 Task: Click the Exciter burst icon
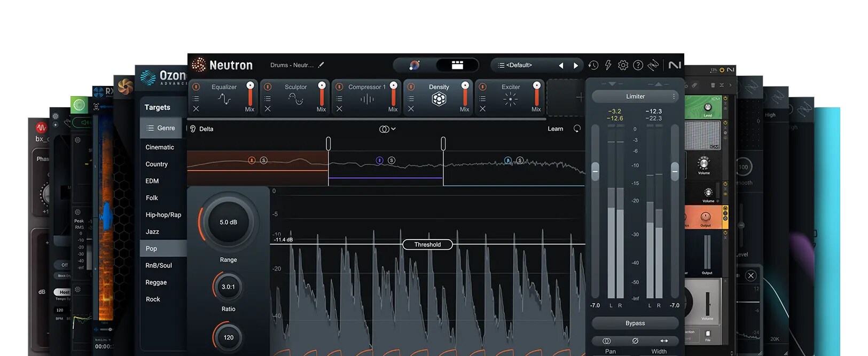pos(511,99)
